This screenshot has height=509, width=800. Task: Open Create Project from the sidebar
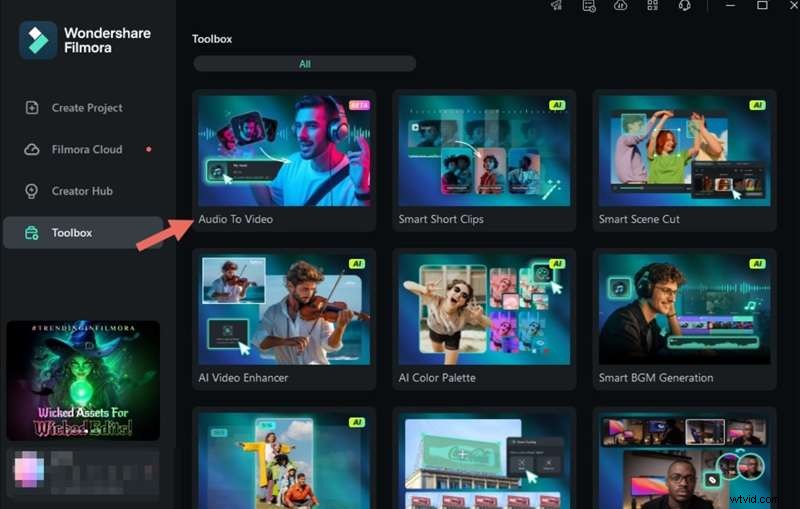pyautogui.click(x=83, y=108)
